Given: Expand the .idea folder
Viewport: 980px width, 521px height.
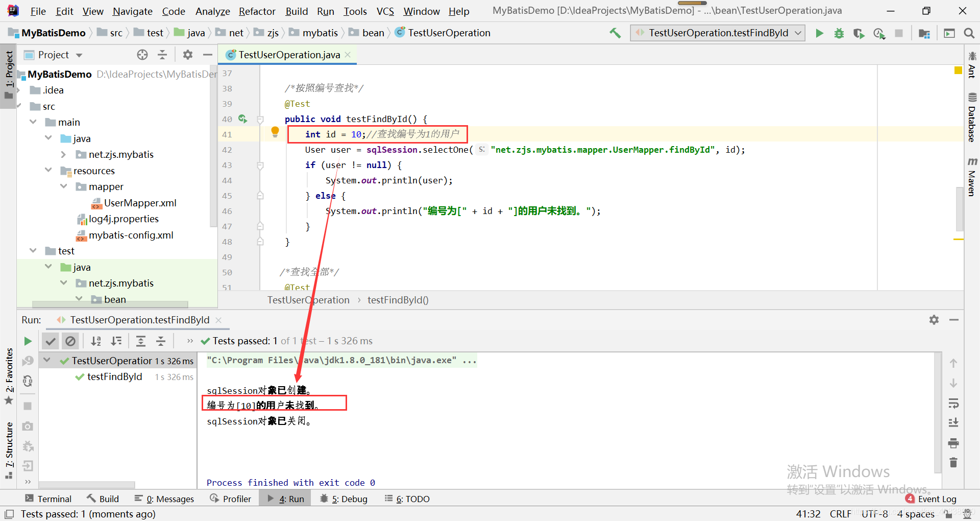Looking at the screenshot, I should tap(19, 90).
